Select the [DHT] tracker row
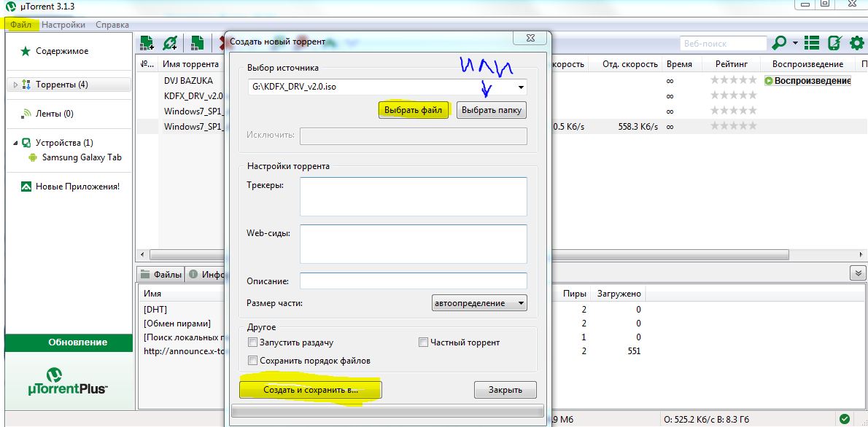Viewport: 868px width, 427px height. click(155, 309)
